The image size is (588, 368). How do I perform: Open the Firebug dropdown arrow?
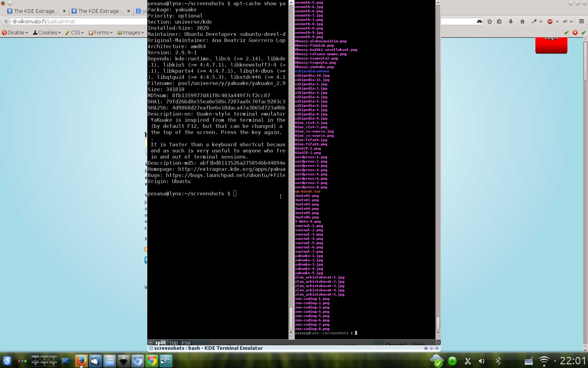[571, 21]
